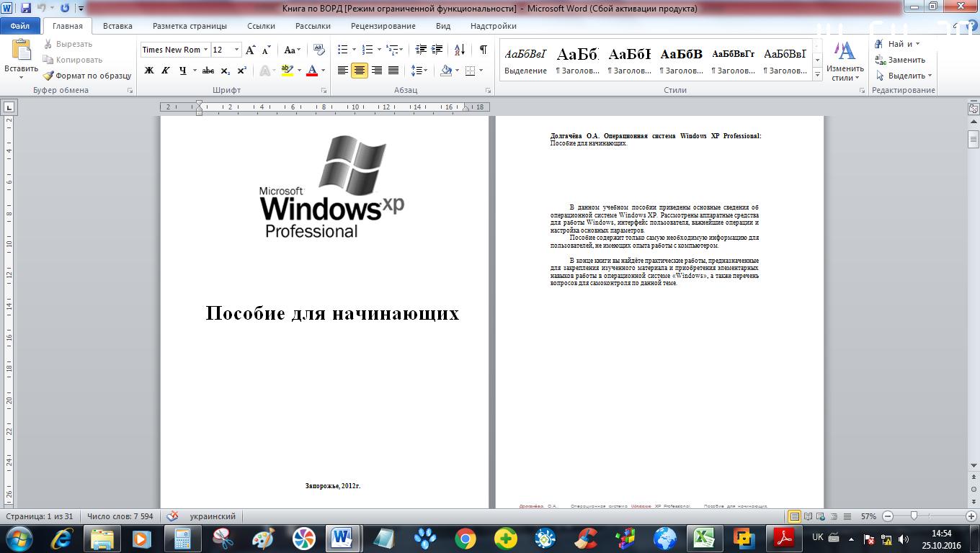Click the Clear Formatting eraser icon
The image size is (980, 553).
click(319, 50)
